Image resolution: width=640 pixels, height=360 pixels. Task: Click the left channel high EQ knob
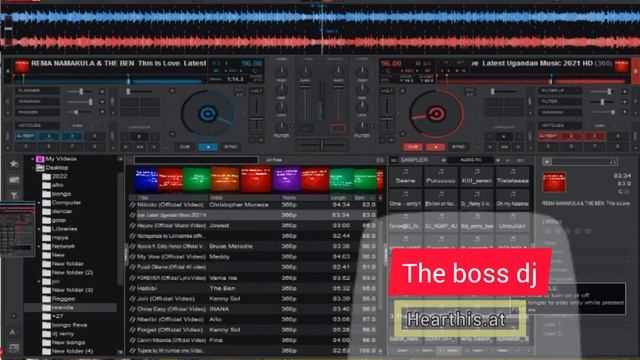[x=281, y=72]
